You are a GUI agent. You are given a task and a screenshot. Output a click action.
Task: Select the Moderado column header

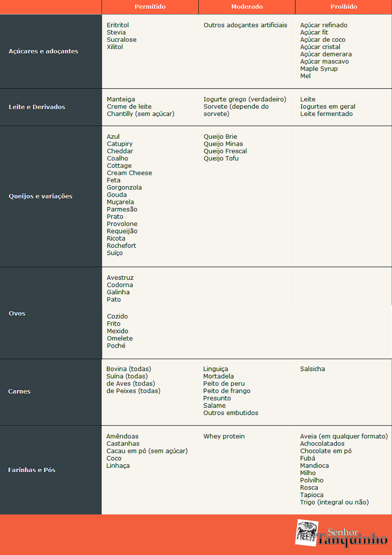247,7
